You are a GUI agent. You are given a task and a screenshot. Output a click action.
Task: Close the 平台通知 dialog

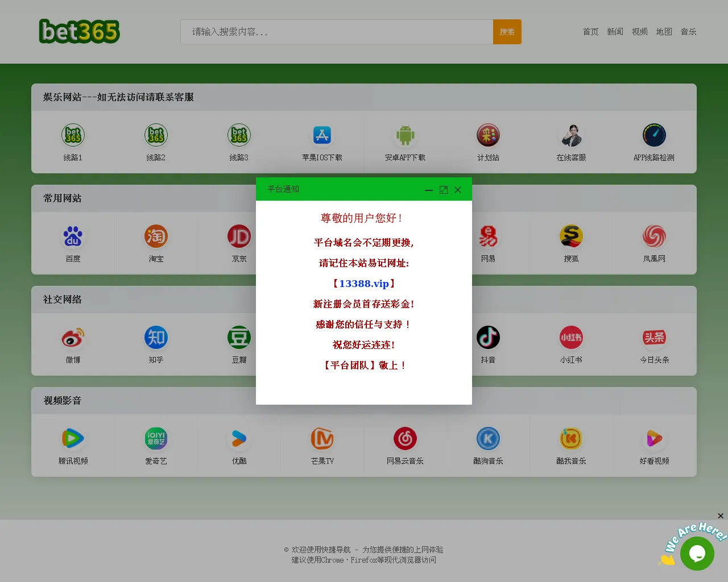coord(458,190)
